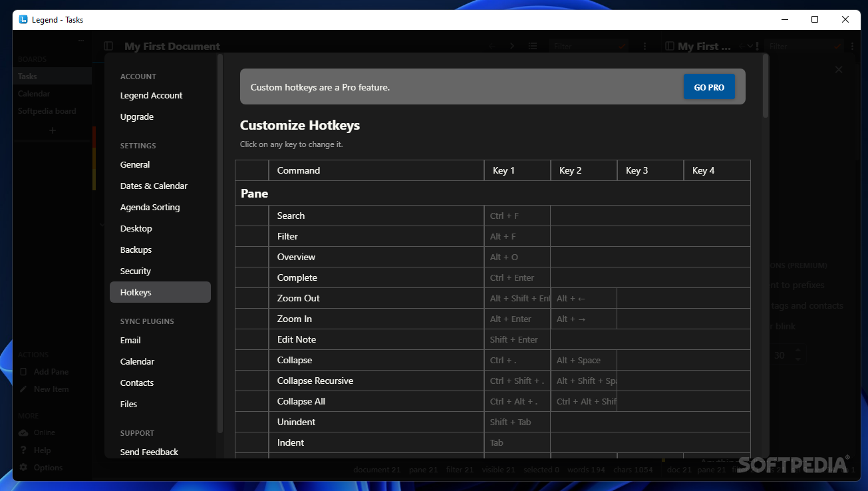Click the Legend app icon in title bar

pyautogui.click(x=23, y=19)
